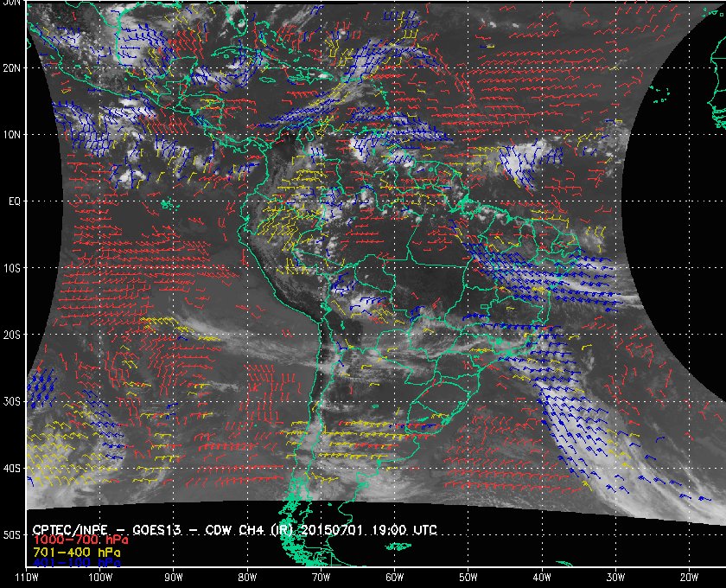Click the 70W longitude label
Viewport: 726px width, 588px height.
click(322, 578)
